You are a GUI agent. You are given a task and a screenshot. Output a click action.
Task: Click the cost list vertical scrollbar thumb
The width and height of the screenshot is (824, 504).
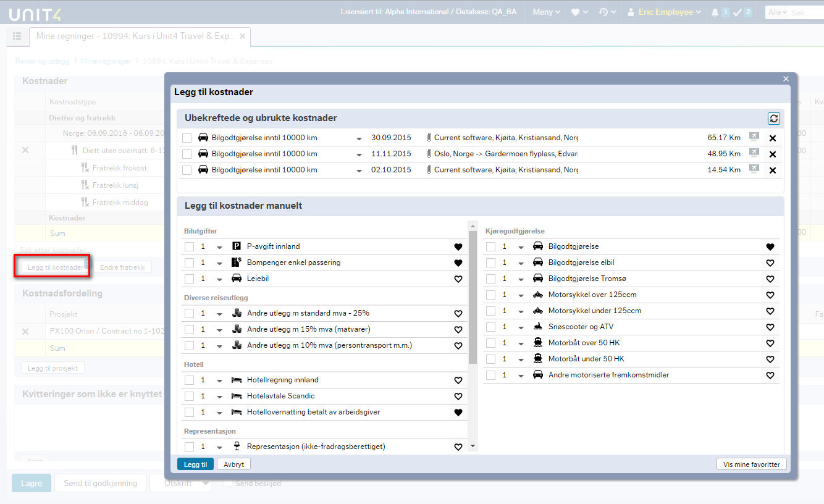473,297
